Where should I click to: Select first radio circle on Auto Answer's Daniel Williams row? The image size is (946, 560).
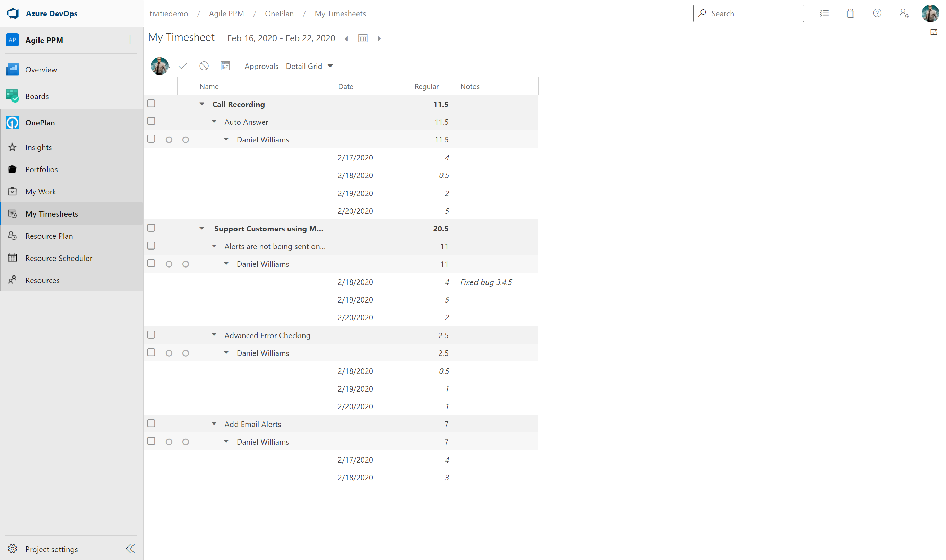click(169, 140)
